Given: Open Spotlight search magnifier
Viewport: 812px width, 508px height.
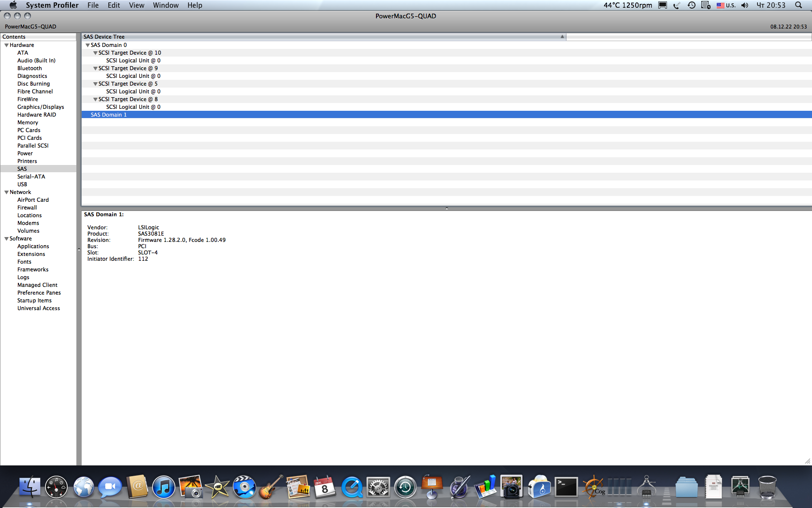Looking at the screenshot, I should (x=798, y=5).
